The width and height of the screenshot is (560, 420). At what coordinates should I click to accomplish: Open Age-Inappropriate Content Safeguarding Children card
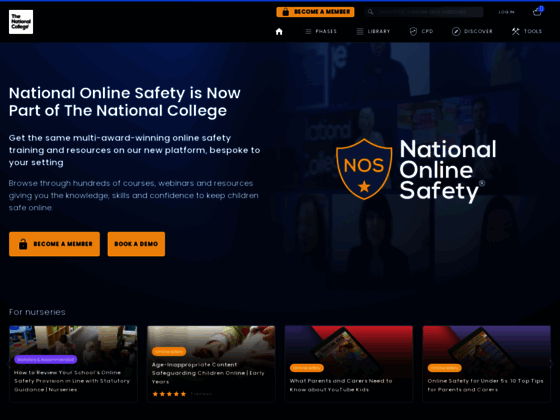pos(211,364)
